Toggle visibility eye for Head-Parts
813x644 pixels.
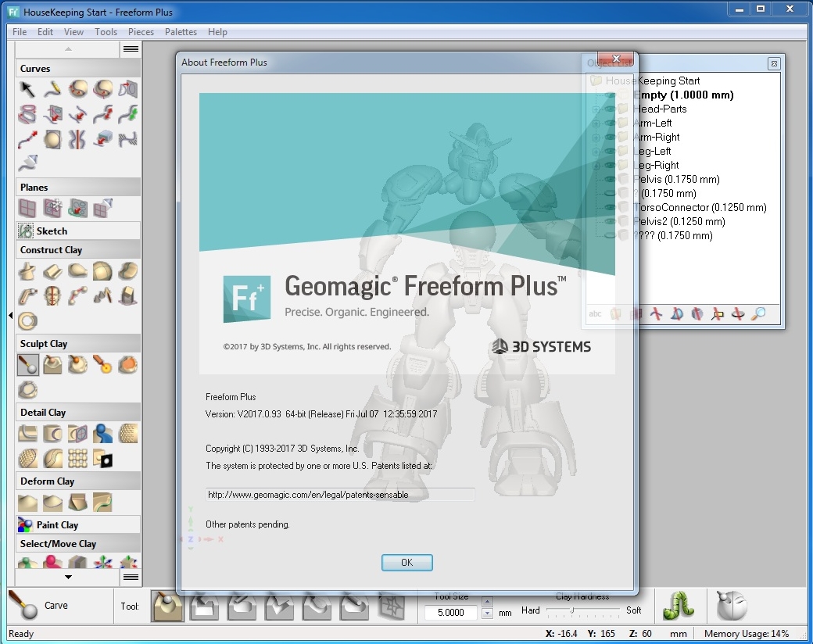point(610,109)
